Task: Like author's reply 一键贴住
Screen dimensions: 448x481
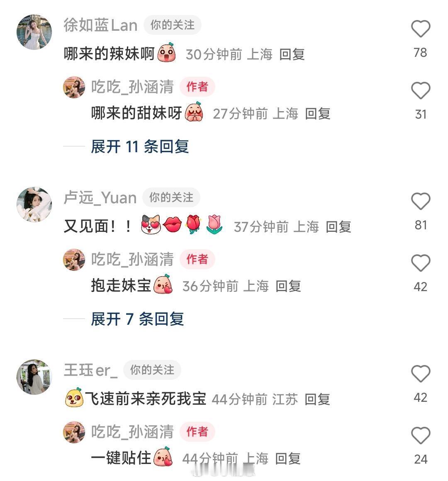Action: (420, 435)
